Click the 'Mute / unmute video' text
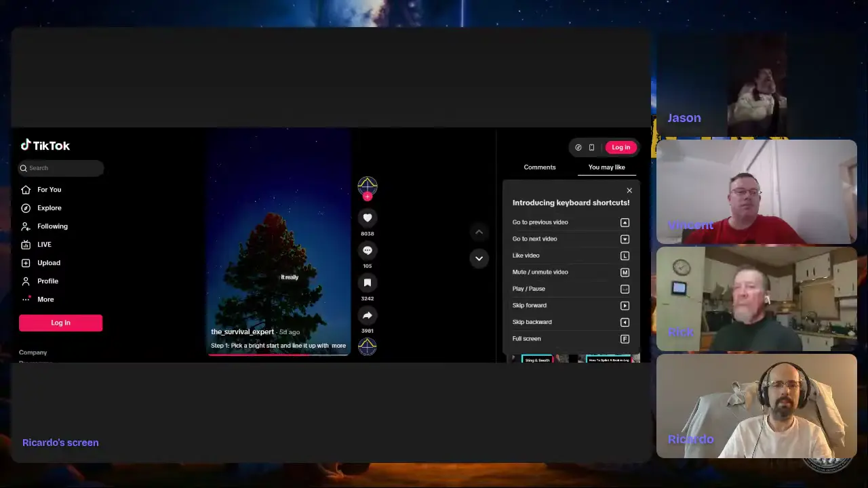This screenshot has height=488, width=868. click(x=540, y=272)
